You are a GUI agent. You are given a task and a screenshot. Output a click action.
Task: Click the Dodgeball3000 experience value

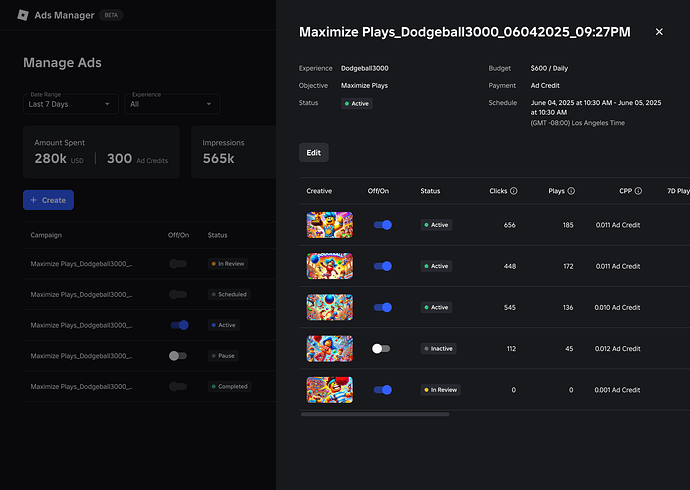365,68
